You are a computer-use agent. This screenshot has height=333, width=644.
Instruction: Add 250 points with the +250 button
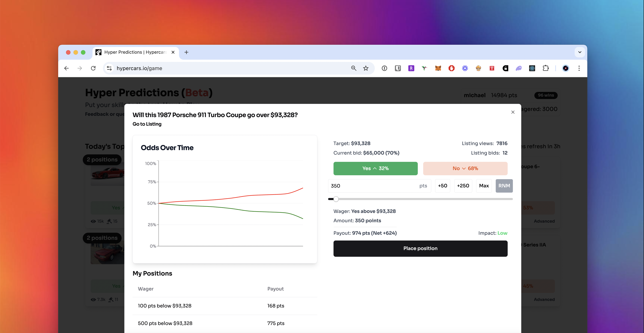coord(463,186)
